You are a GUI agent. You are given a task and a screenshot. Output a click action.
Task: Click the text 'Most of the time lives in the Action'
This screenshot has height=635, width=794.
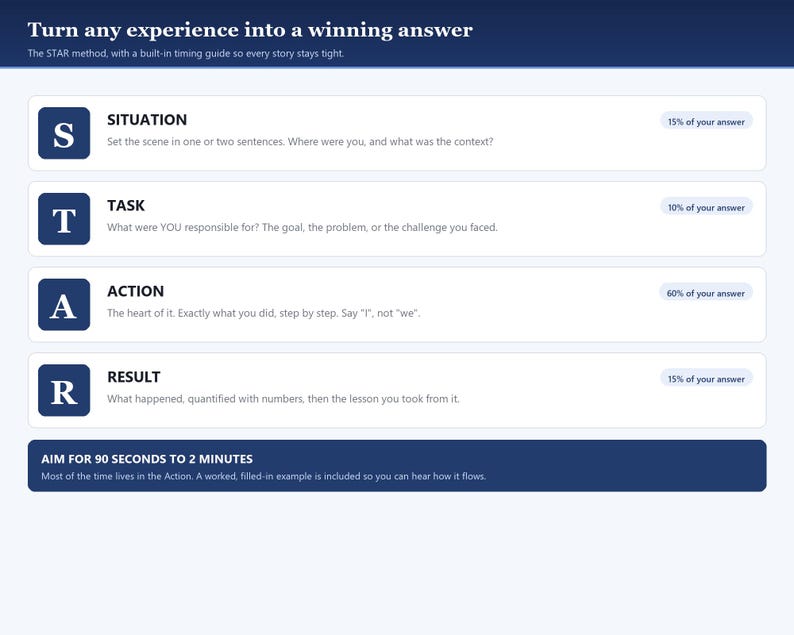point(117,476)
